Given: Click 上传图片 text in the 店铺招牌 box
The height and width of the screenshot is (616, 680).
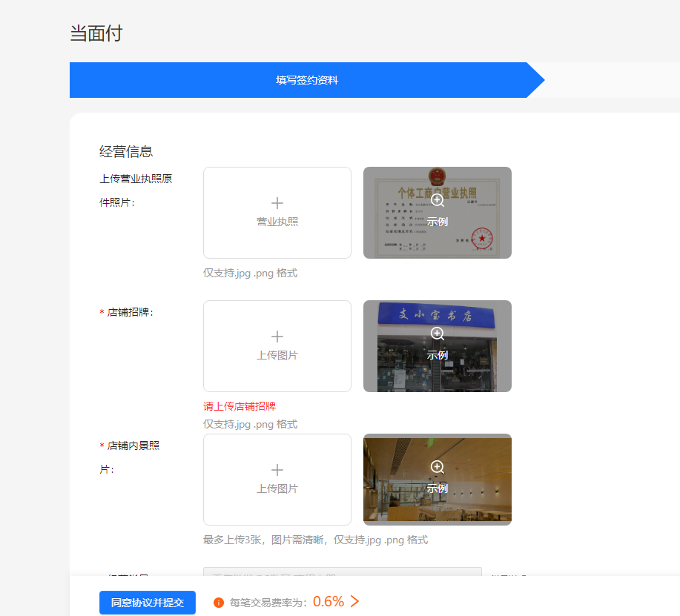Looking at the screenshot, I should pyautogui.click(x=277, y=355).
